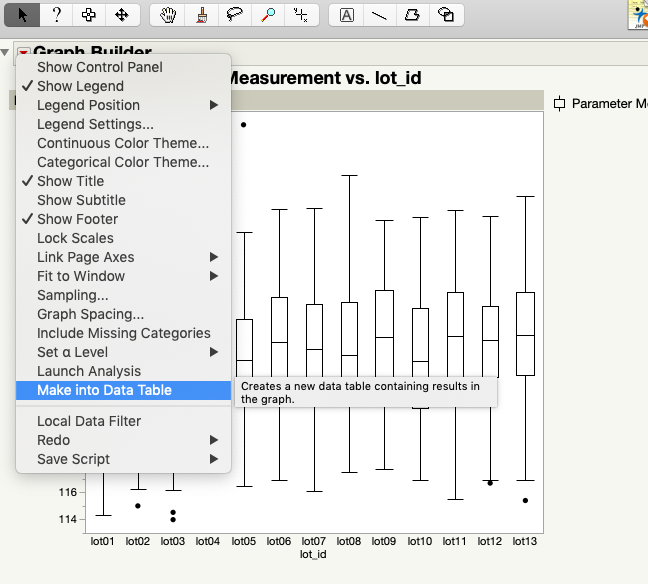
Task: Select the lot02 lower outlier point
Action: 138,506
